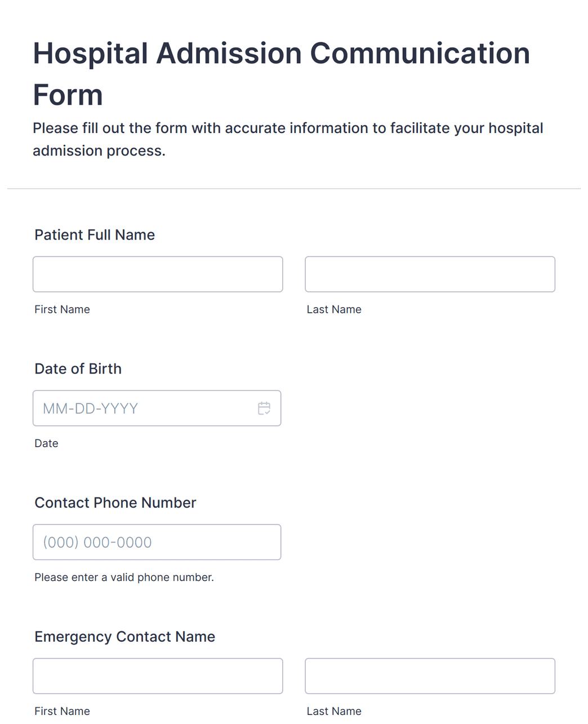
Task: Select the emergency contact Last Name field
Action: click(x=430, y=676)
